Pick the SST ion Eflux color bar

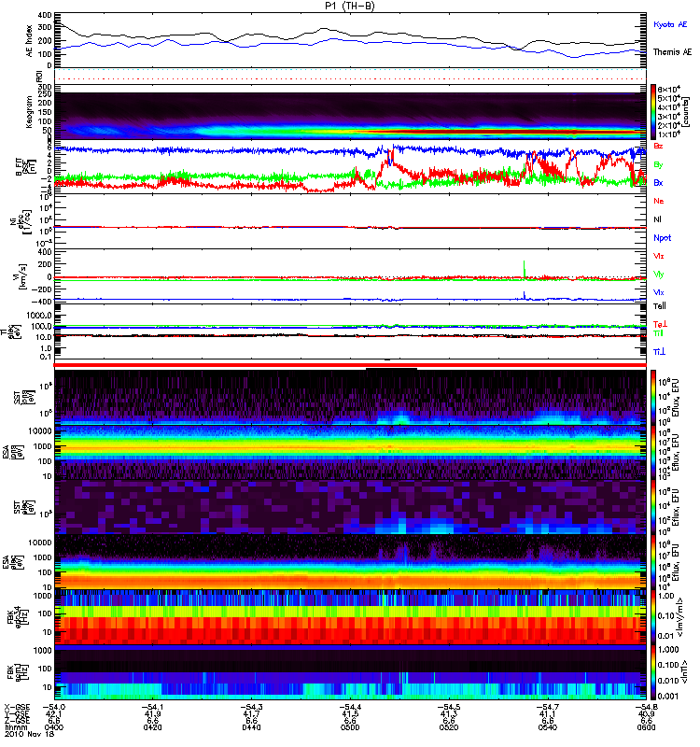pyautogui.click(x=653, y=398)
